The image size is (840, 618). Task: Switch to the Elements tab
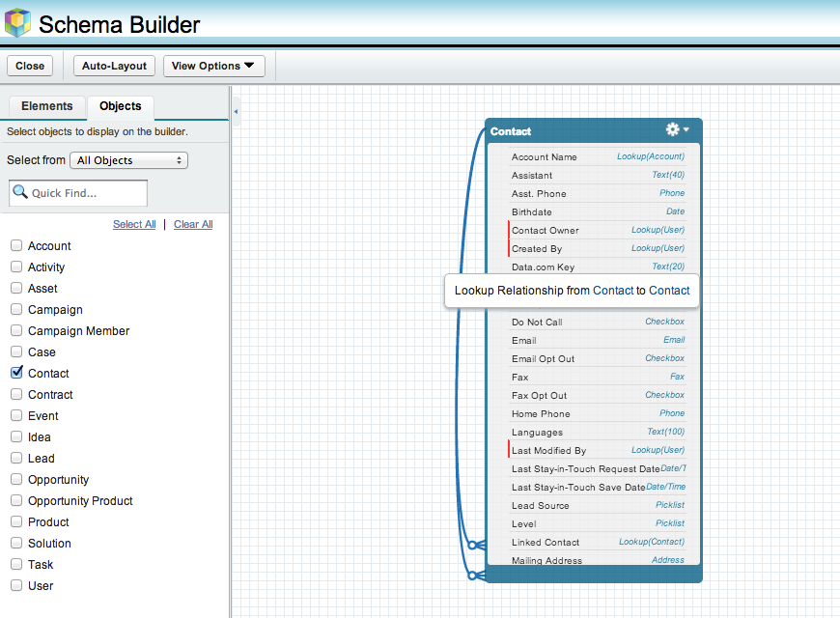click(46, 106)
